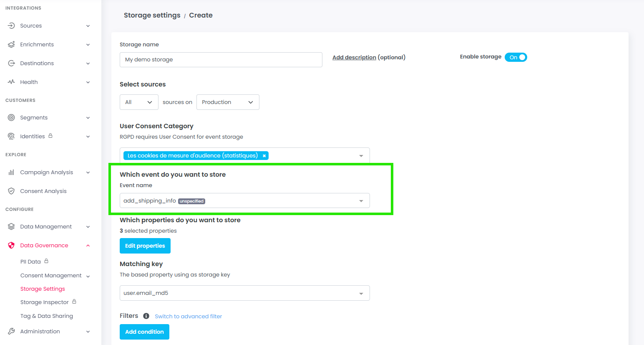Screen dimensions: 644x345
Task: Click the Sources icon in the sidebar
Action: click(x=11, y=26)
